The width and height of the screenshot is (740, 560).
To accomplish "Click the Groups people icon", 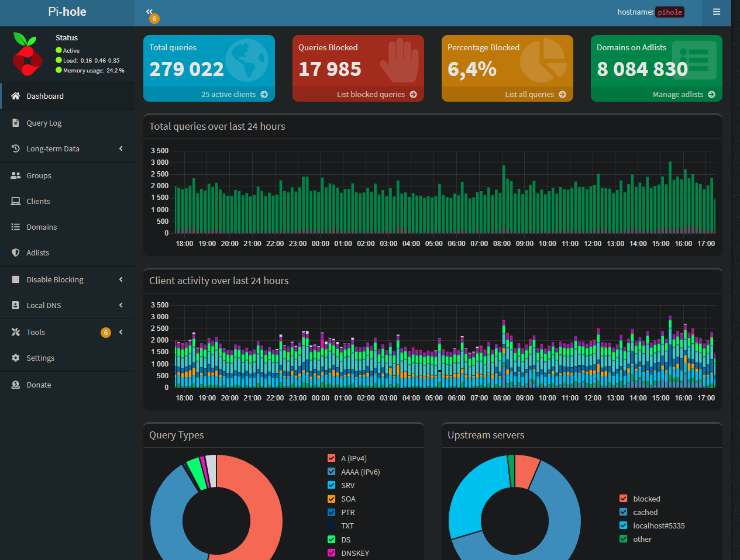I will coord(16,175).
